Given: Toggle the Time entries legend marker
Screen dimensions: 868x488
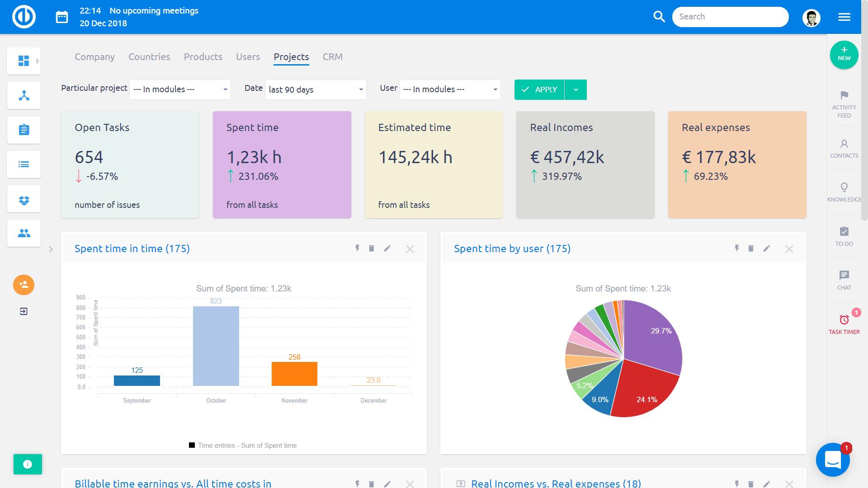Looking at the screenshot, I should click(192, 445).
